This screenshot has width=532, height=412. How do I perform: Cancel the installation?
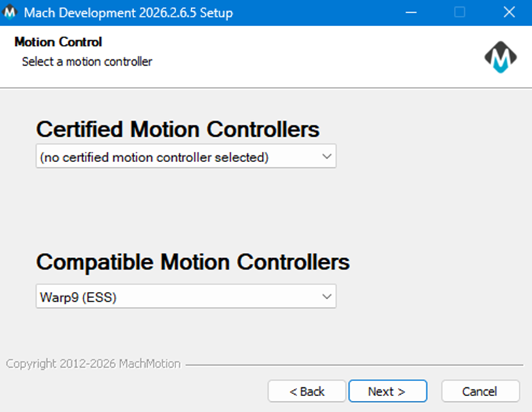click(479, 391)
